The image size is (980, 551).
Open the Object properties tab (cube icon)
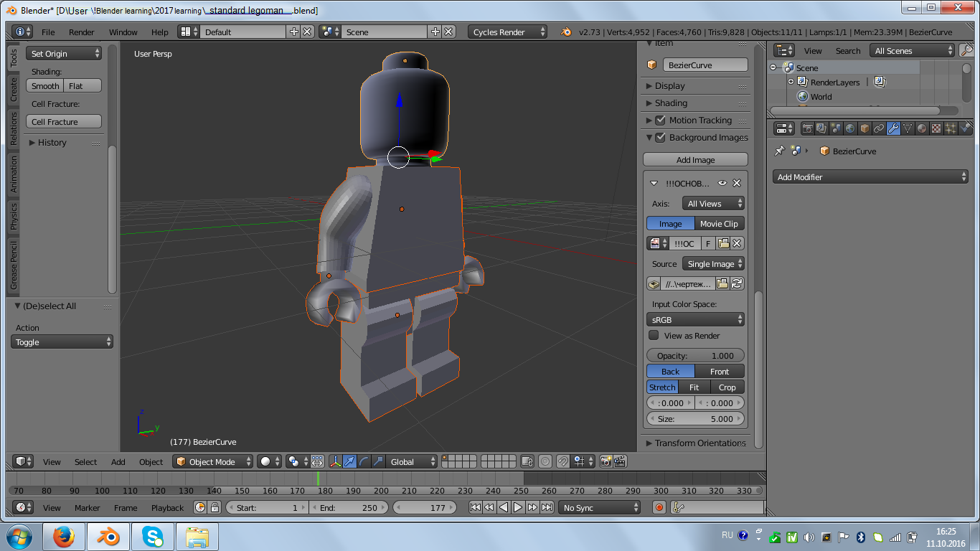866,128
